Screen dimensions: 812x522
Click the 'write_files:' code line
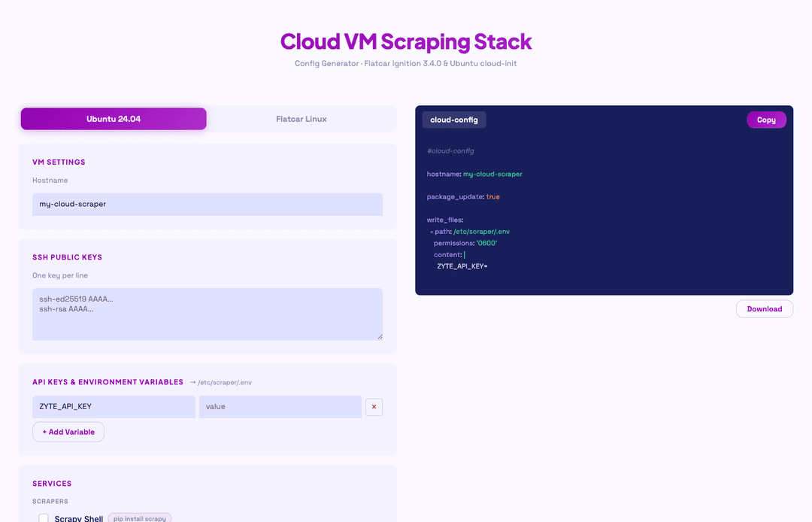(445, 220)
